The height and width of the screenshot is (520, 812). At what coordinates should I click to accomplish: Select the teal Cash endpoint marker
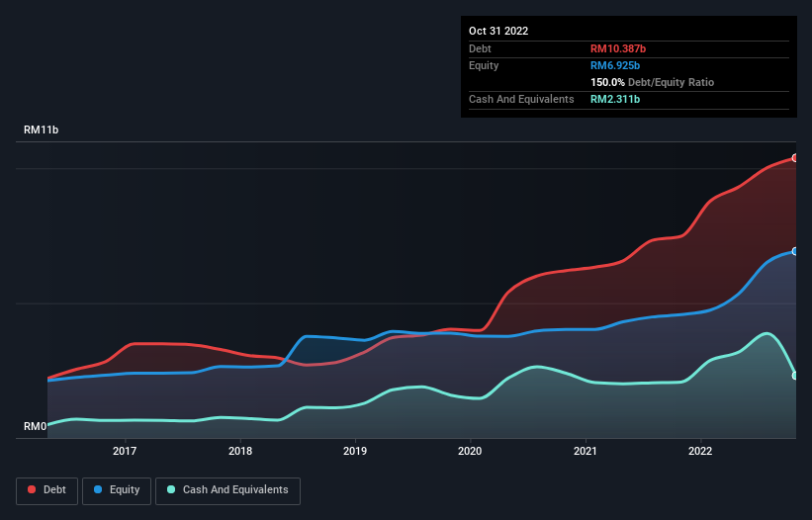tap(795, 376)
